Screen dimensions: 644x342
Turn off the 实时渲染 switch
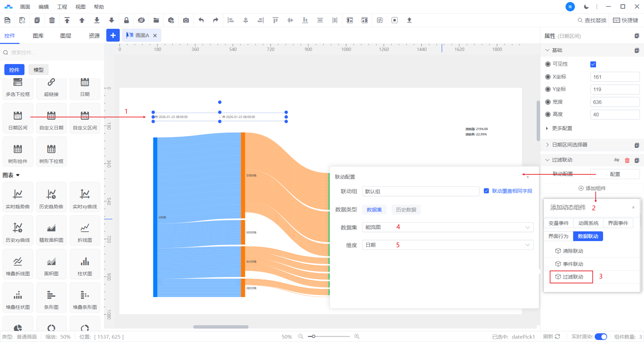point(601,337)
